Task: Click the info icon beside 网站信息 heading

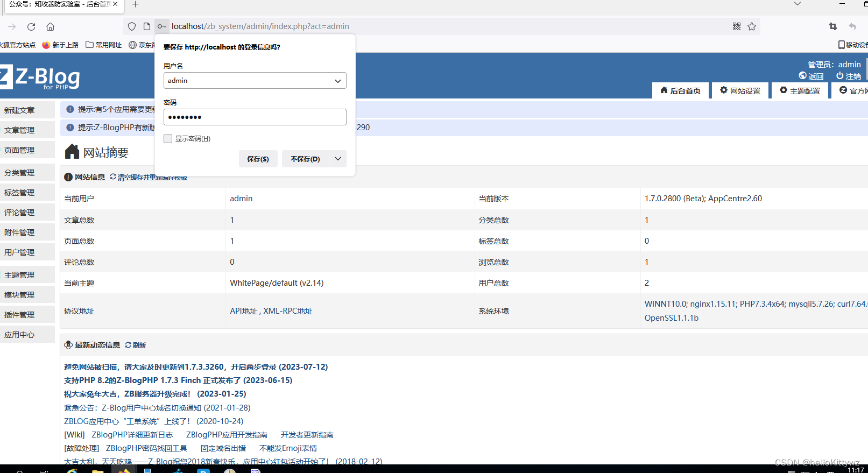Action: pos(68,177)
